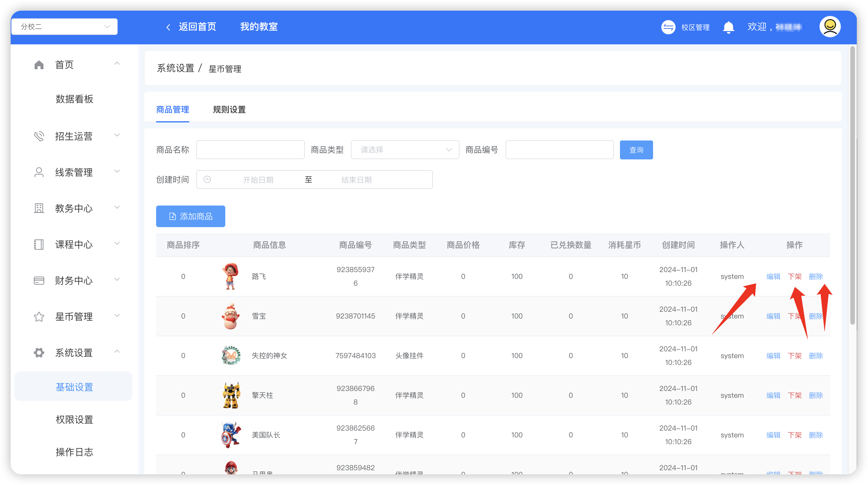
Task: Click the star icon for 星币管理
Action: pos(39,316)
